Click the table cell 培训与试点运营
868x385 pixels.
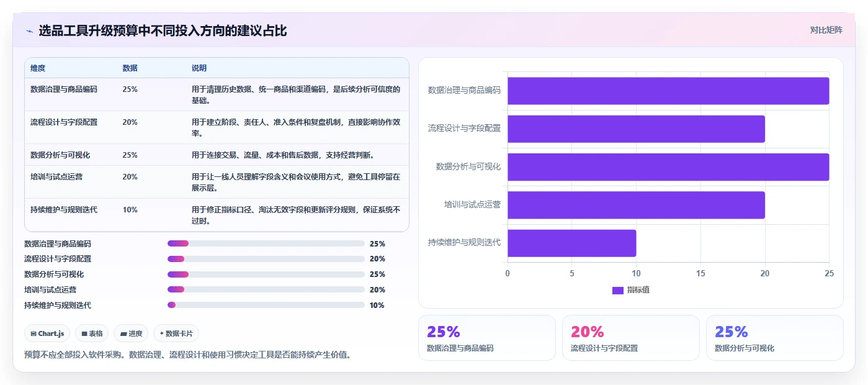click(56, 176)
